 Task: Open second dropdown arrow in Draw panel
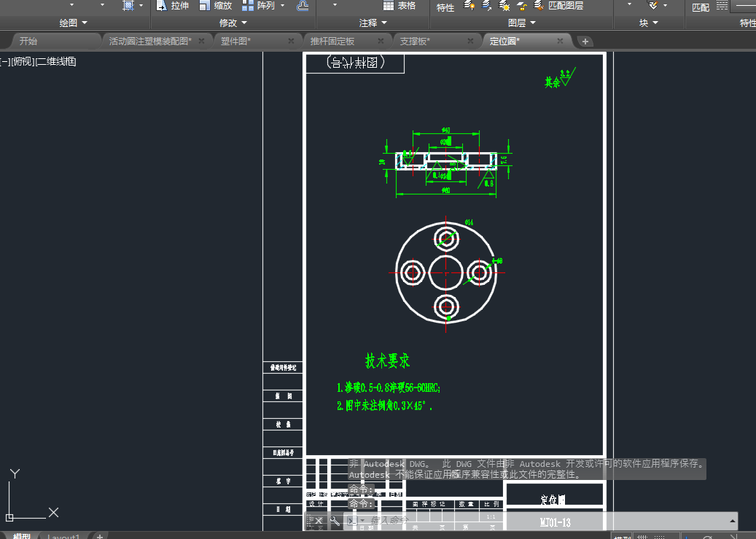[x=102, y=5]
